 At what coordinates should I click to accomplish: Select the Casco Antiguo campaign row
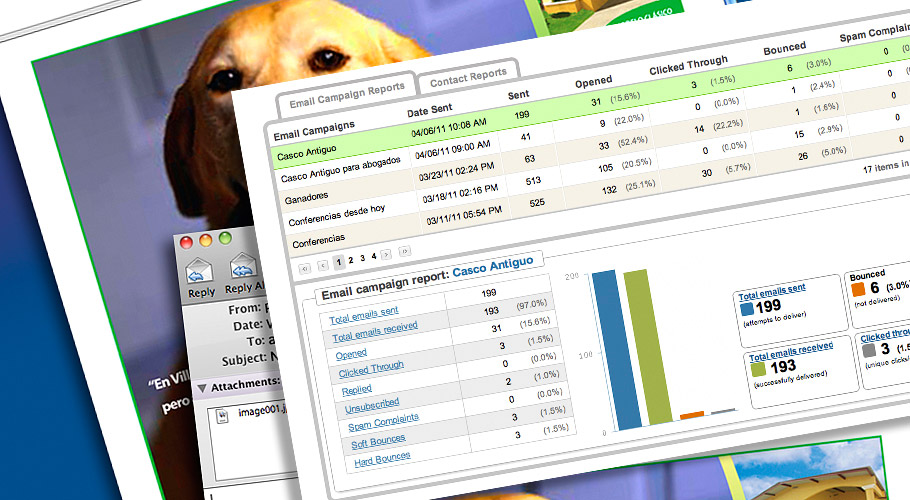click(589, 103)
